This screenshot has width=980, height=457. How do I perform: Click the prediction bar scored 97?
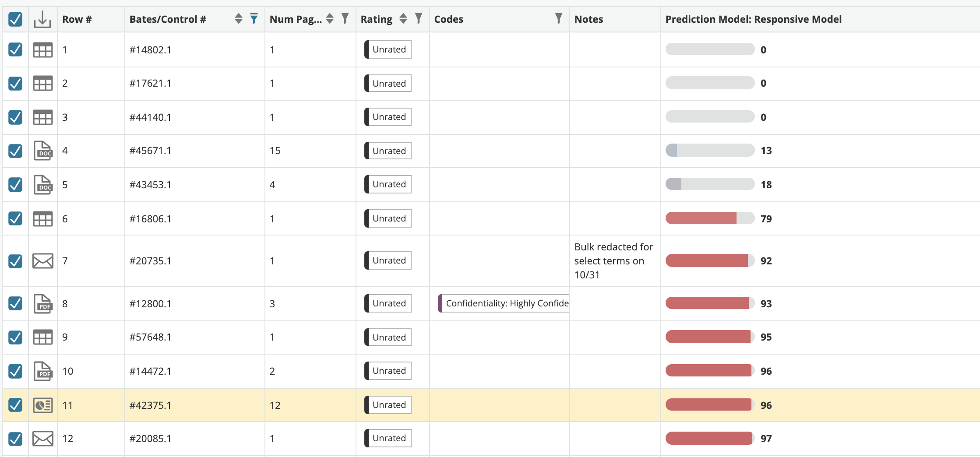click(x=710, y=438)
